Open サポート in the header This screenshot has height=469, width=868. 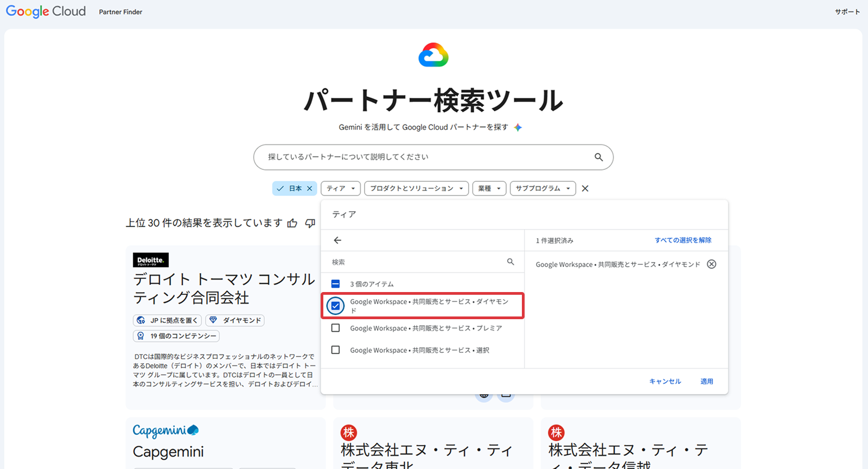pos(847,12)
